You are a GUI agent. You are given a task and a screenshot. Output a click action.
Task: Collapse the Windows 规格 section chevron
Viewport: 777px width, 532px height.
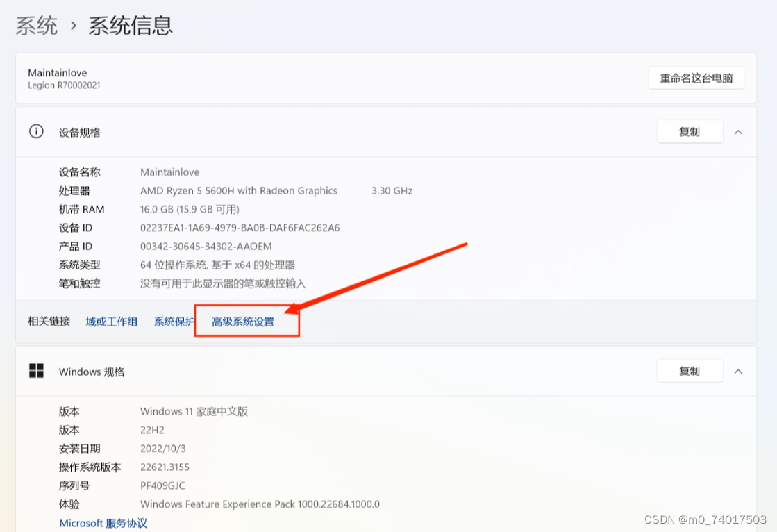pyautogui.click(x=738, y=372)
